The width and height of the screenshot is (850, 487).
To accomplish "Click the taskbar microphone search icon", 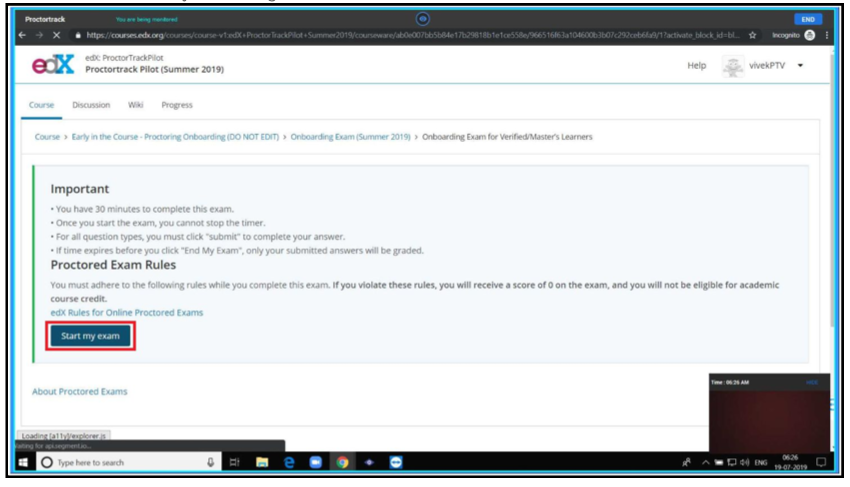I will point(210,463).
